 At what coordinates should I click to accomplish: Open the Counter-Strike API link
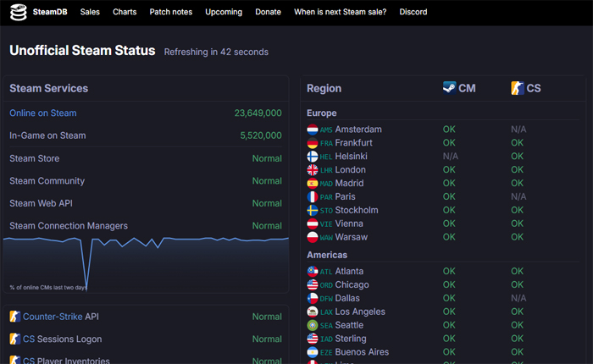coord(60,317)
